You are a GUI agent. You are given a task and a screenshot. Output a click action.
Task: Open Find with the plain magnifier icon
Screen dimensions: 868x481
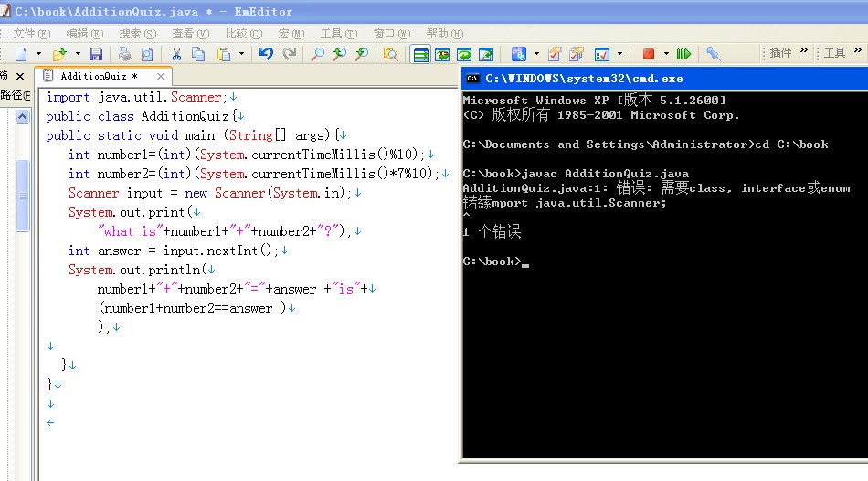click(x=318, y=54)
